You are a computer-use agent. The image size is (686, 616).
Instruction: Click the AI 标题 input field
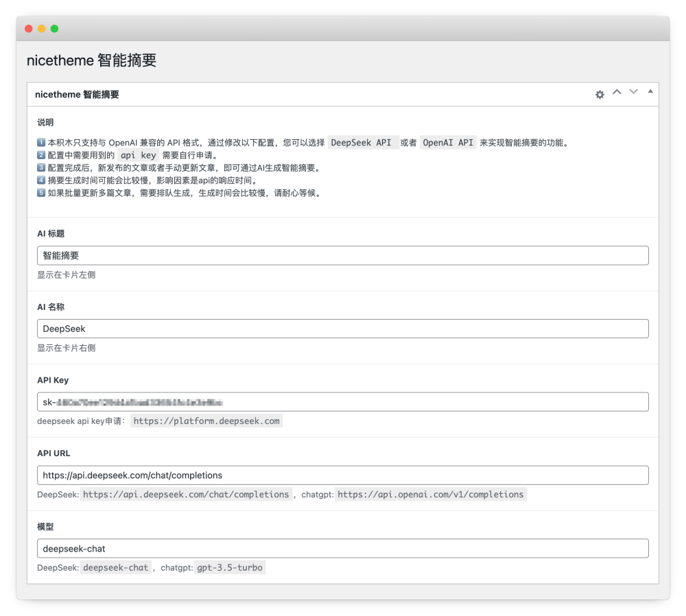[342, 255]
